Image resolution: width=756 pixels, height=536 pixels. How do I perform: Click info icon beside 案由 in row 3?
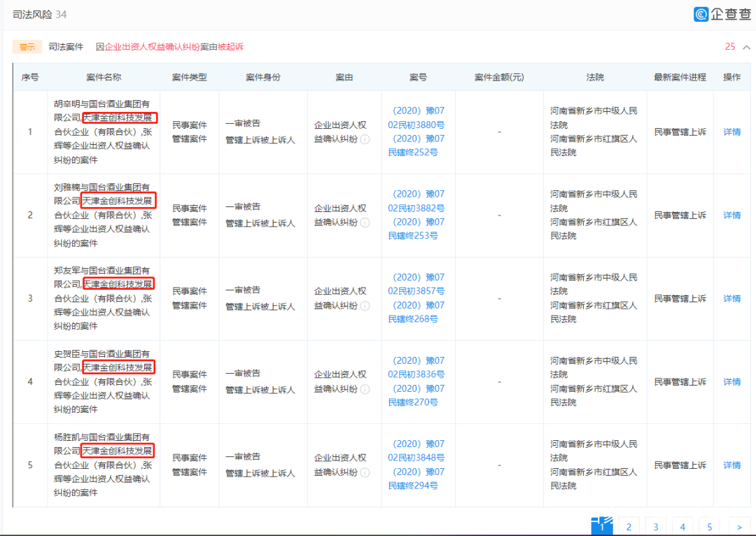[365, 306]
